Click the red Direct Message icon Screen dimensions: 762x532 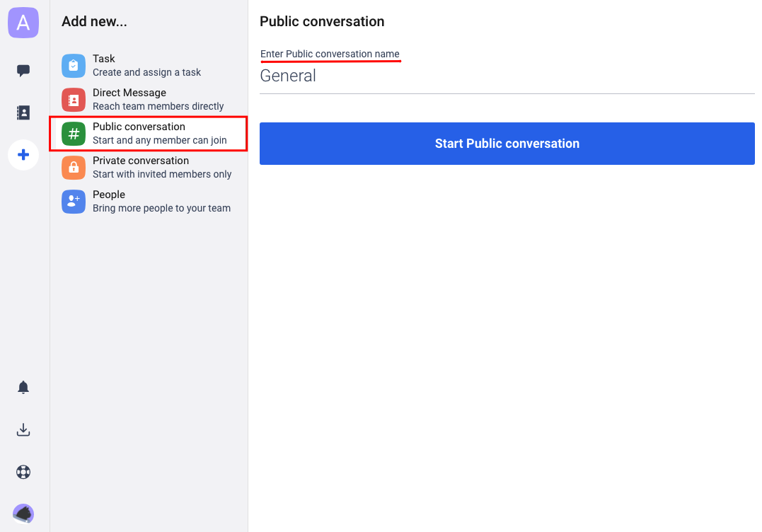74,100
